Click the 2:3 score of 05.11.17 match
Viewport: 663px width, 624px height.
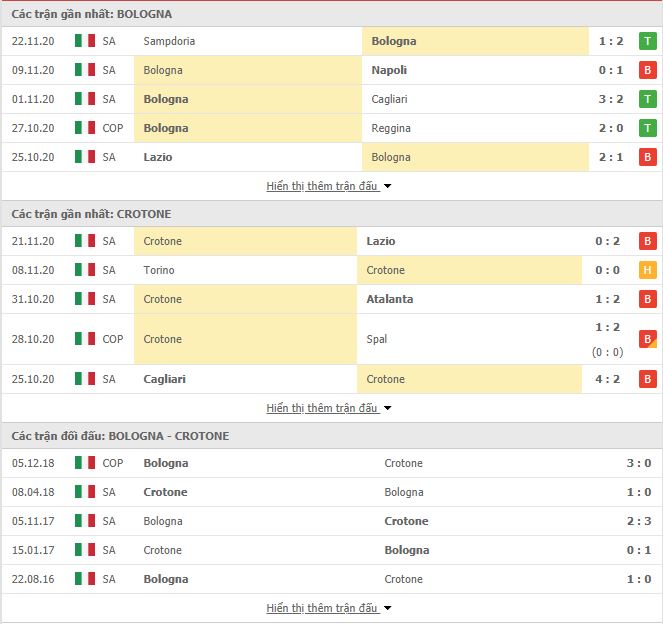(638, 521)
